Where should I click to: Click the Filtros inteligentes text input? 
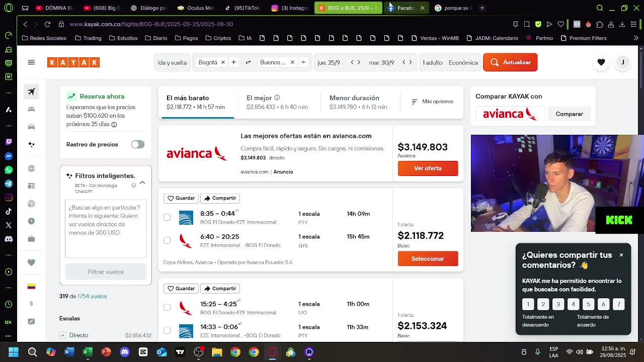106,229
